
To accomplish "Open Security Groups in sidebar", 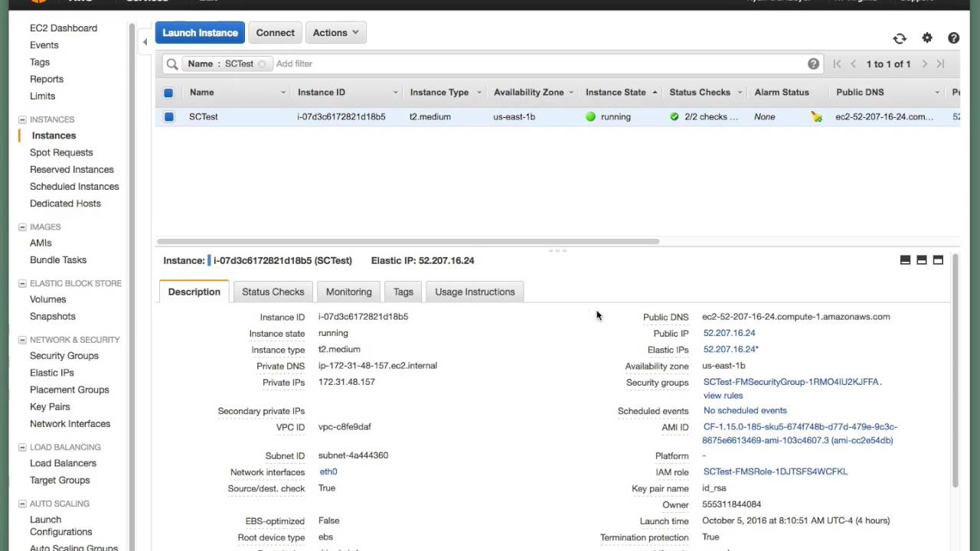I will (64, 356).
